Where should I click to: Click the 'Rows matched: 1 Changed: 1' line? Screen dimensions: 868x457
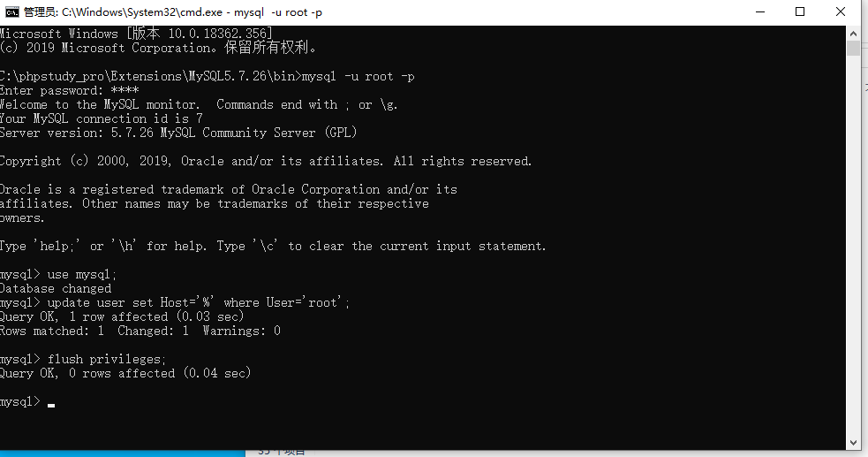(x=140, y=331)
